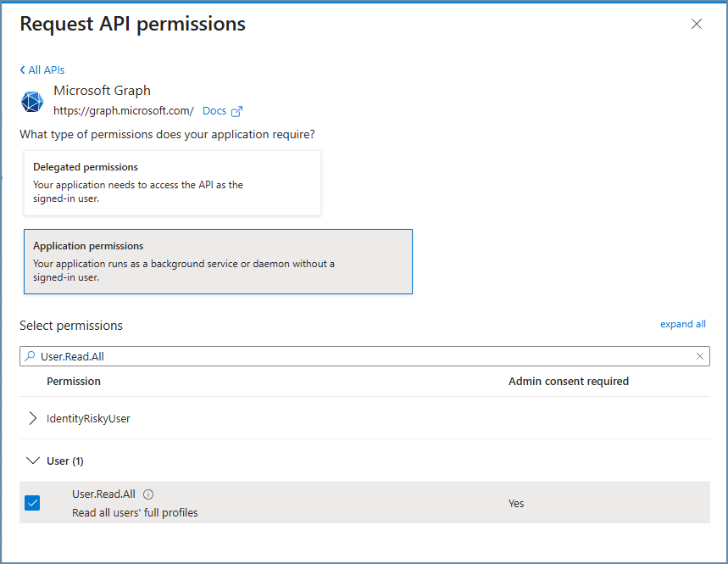Open the Docs link
The height and width of the screenshot is (564, 728).
tap(214, 111)
